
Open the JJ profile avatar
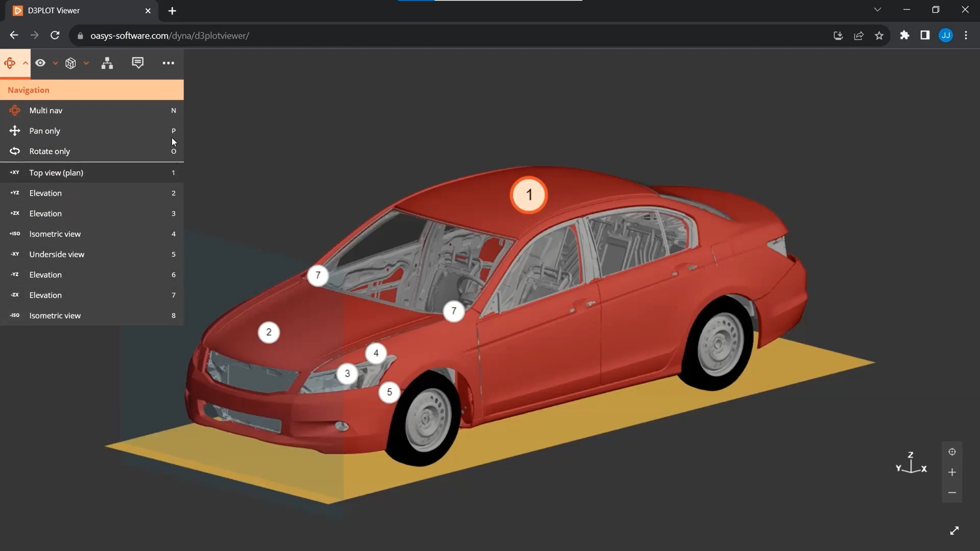click(946, 35)
